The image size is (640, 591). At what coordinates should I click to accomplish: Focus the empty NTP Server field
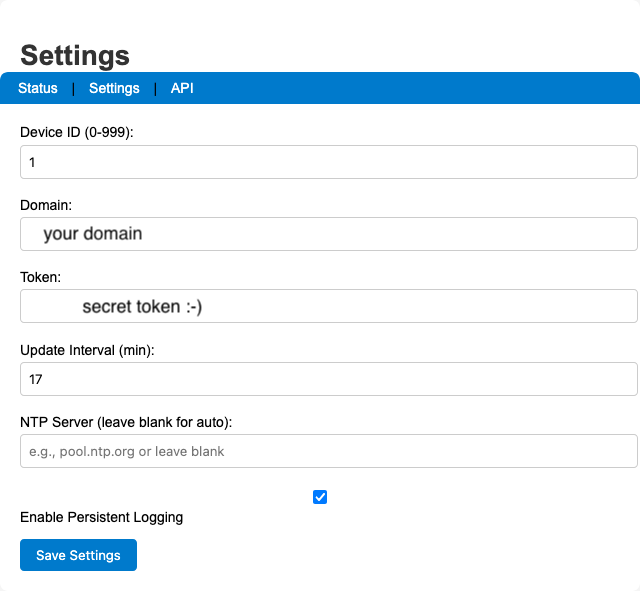click(x=328, y=451)
